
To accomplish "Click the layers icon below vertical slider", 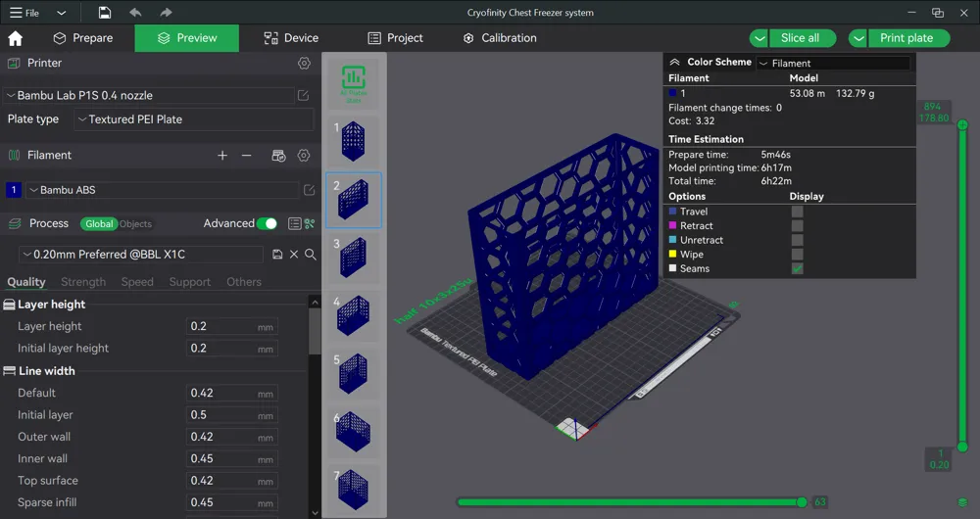I will tap(962, 502).
